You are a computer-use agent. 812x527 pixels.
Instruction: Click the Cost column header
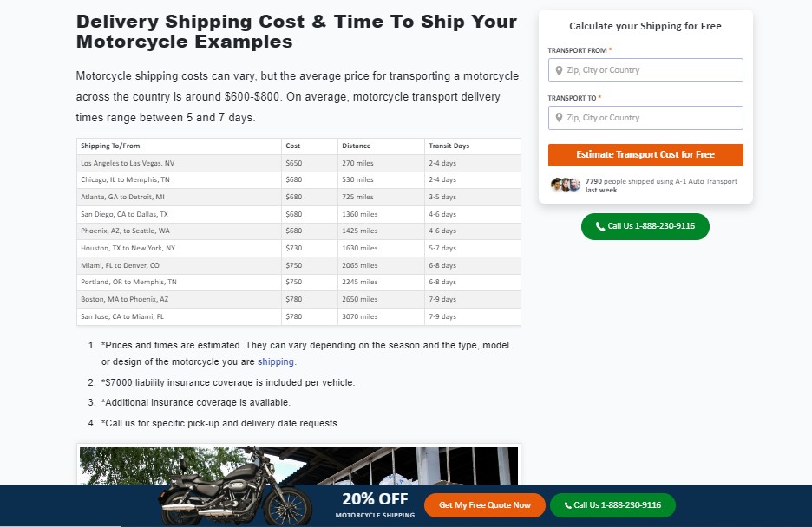(293, 146)
